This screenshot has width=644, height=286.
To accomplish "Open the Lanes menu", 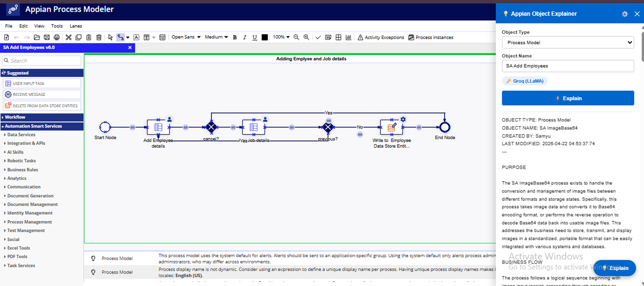I will coord(76,26).
